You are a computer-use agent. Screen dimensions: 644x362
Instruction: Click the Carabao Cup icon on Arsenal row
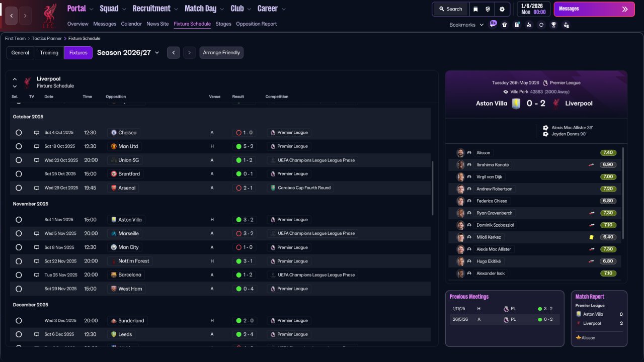pos(273,188)
